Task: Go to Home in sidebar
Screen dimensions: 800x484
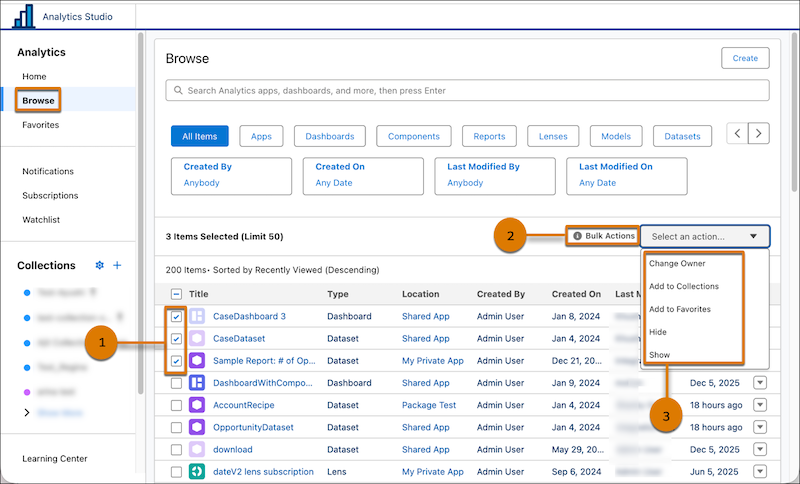Action: tap(34, 77)
